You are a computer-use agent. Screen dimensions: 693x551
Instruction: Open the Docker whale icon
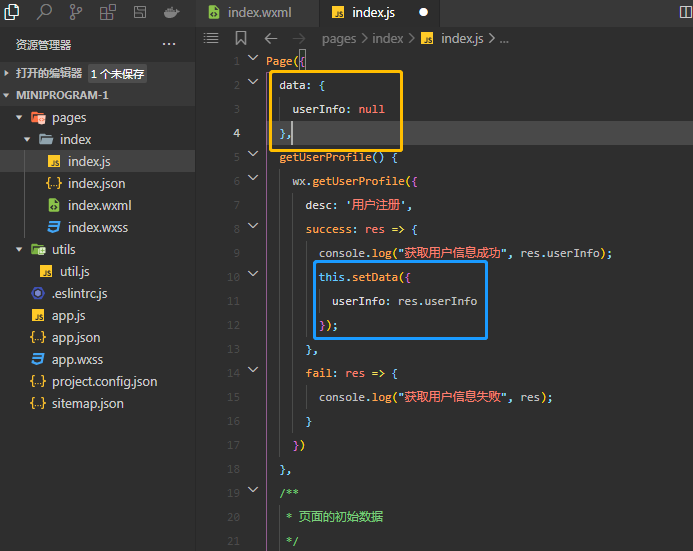click(171, 12)
